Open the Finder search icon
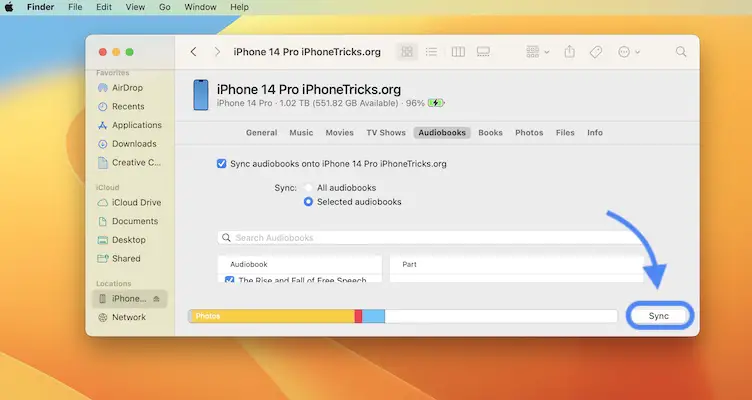752x400 pixels. 682,51
